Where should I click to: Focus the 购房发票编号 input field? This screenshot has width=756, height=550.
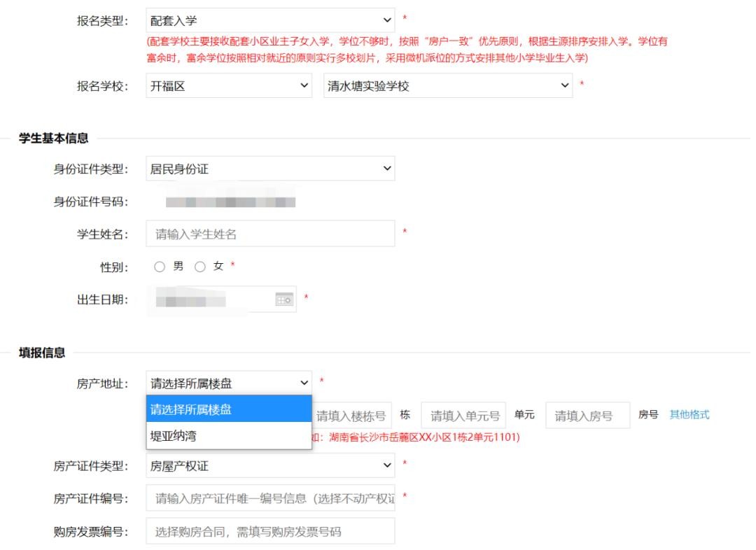[x=270, y=531]
